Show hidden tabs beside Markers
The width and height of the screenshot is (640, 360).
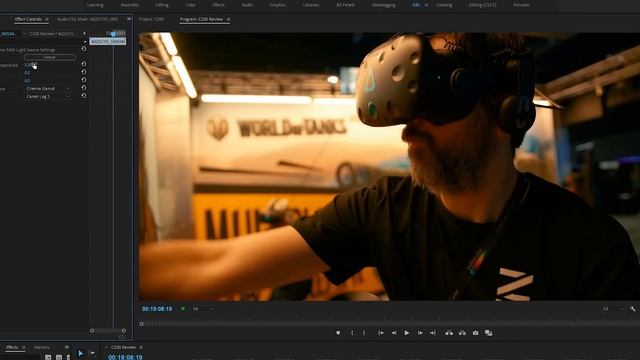(x=67, y=347)
